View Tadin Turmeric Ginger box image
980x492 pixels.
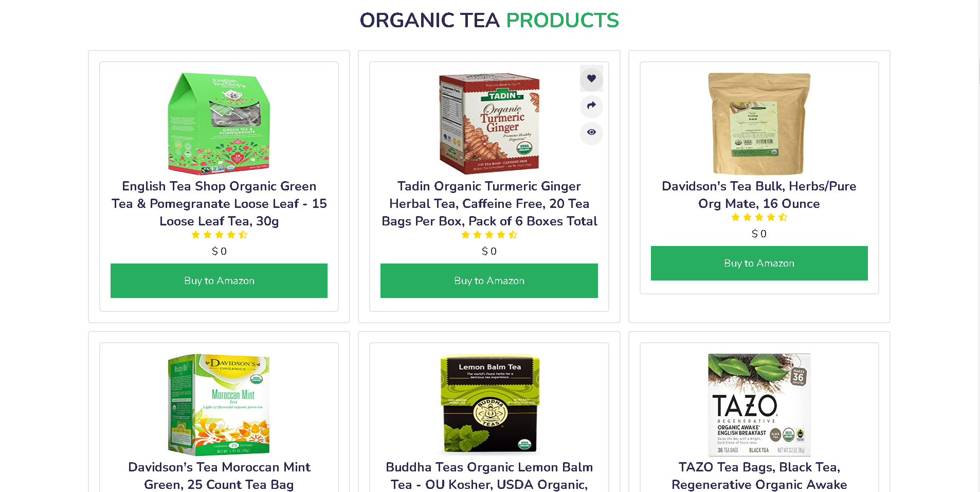click(x=489, y=124)
